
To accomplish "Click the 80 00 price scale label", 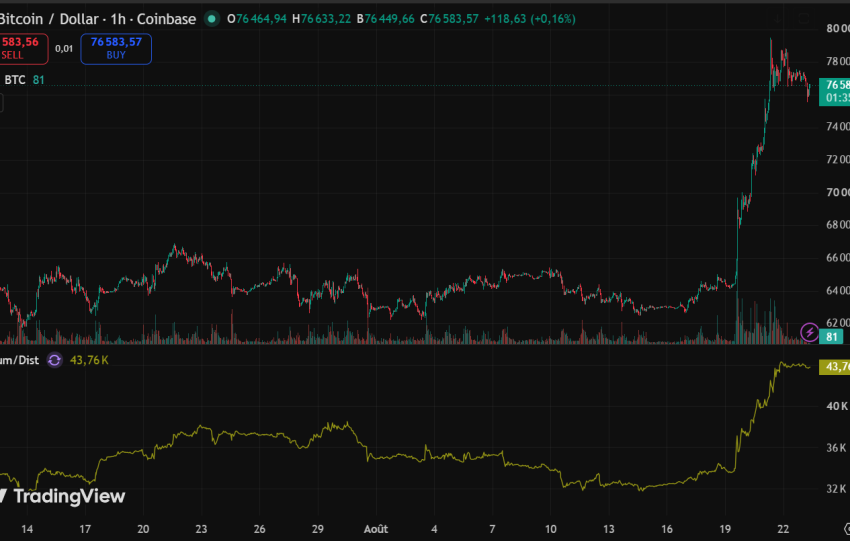I will point(838,29).
